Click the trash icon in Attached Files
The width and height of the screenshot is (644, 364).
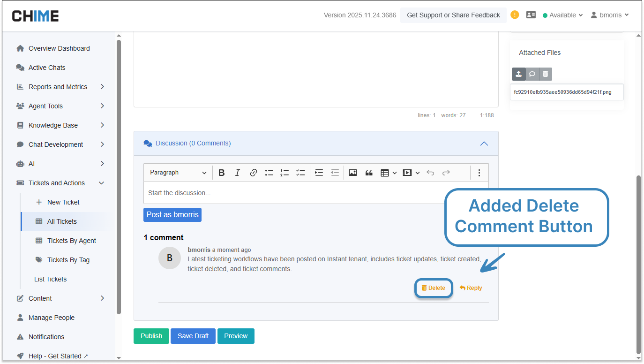coord(545,74)
